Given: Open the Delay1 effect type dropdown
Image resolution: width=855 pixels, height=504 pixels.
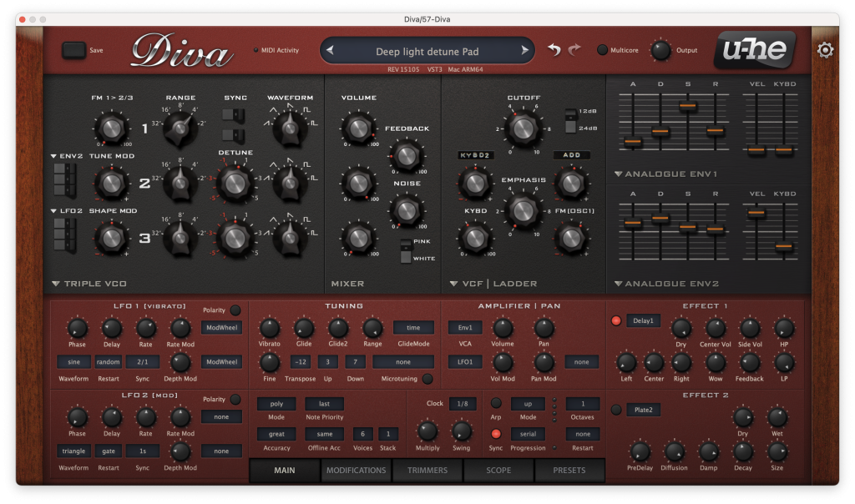Looking at the screenshot, I should click(x=644, y=320).
